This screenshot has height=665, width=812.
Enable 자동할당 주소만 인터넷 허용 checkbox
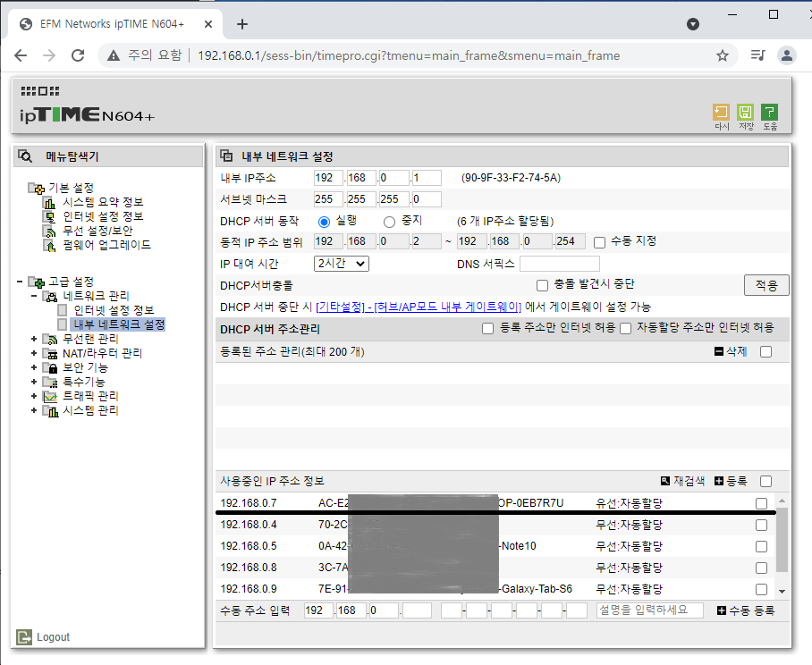pos(626,328)
